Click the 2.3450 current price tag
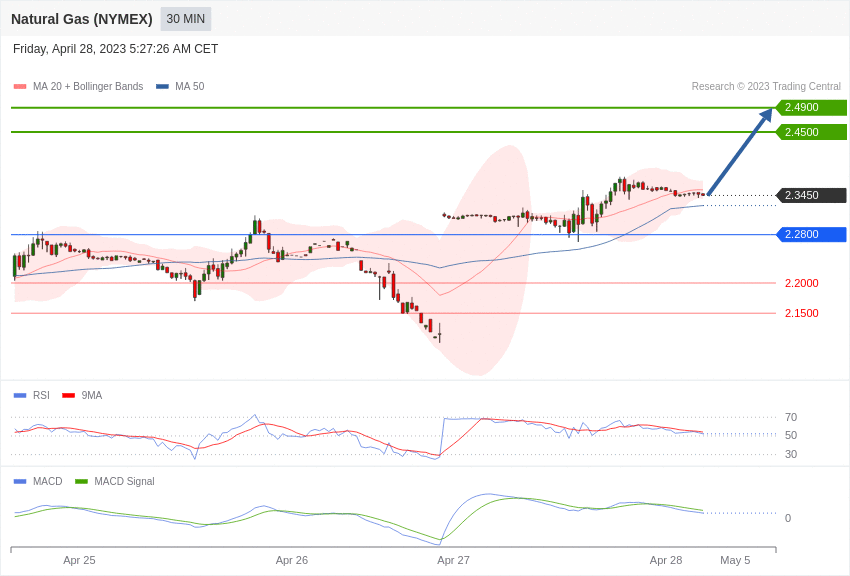 [x=812, y=195]
